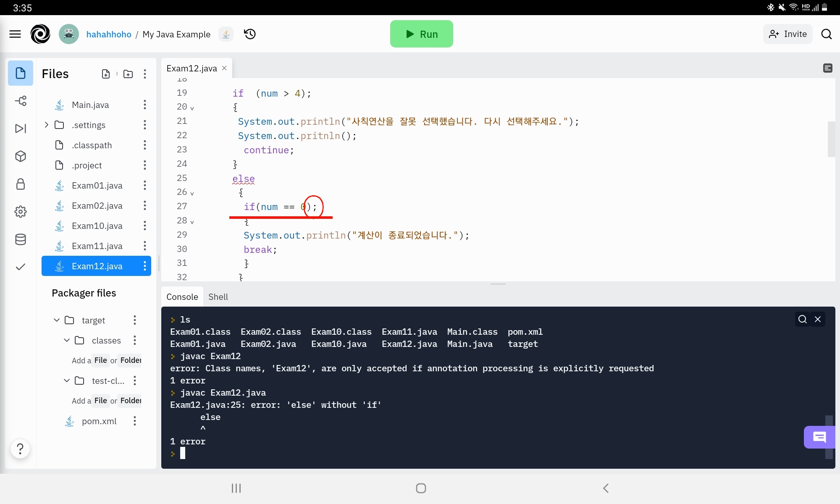Tap Android recent apps button

[x=236, y=488]
